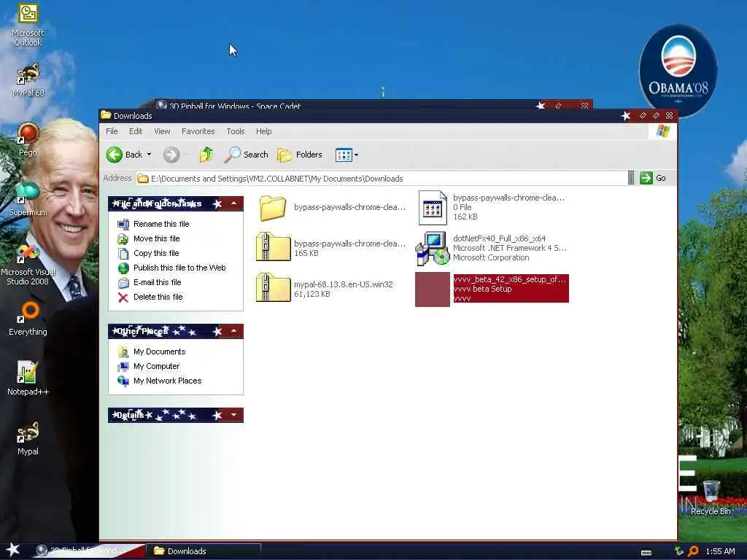Open Microsoft Outlook desktop icon
The image size is (747, 560).
(28, 24)
